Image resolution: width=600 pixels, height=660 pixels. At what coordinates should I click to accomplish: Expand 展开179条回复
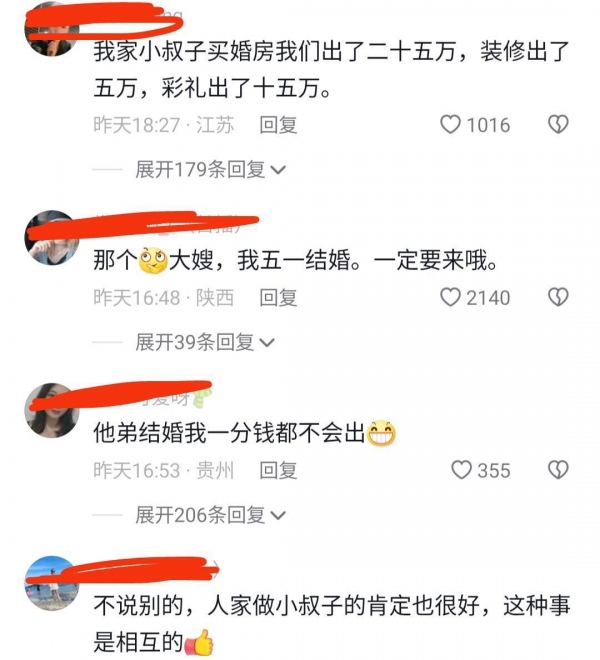pyautogui.click(x=211, y=170)
